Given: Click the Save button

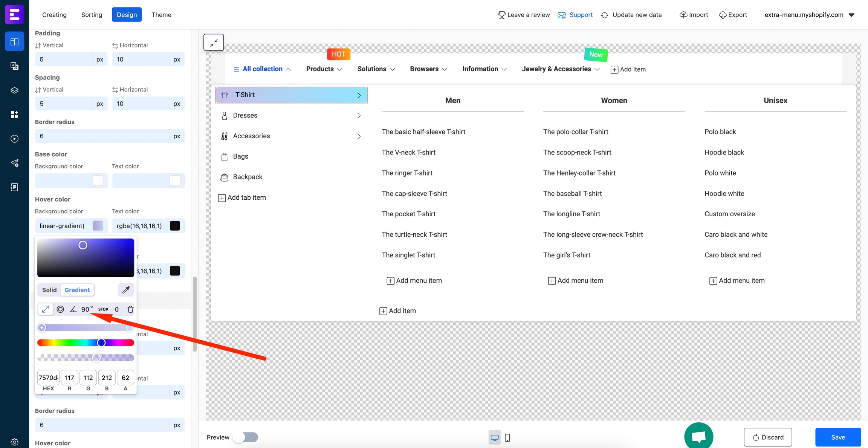Looking at the screenshot, I should tap(838, 437).
